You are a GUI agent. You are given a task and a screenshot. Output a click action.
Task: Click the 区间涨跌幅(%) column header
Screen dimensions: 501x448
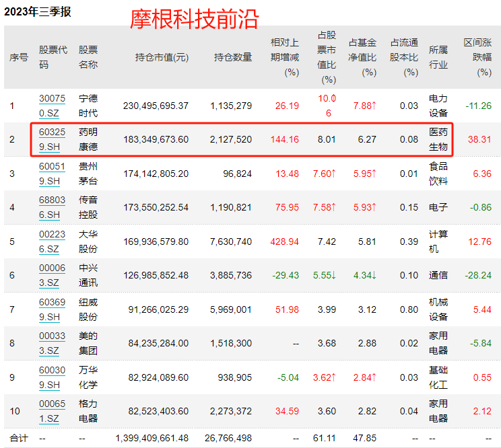pos(477,57)
